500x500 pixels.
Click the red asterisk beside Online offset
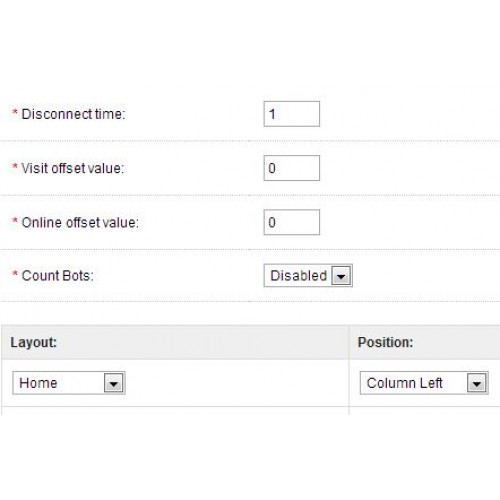click(x=15, y=221)
